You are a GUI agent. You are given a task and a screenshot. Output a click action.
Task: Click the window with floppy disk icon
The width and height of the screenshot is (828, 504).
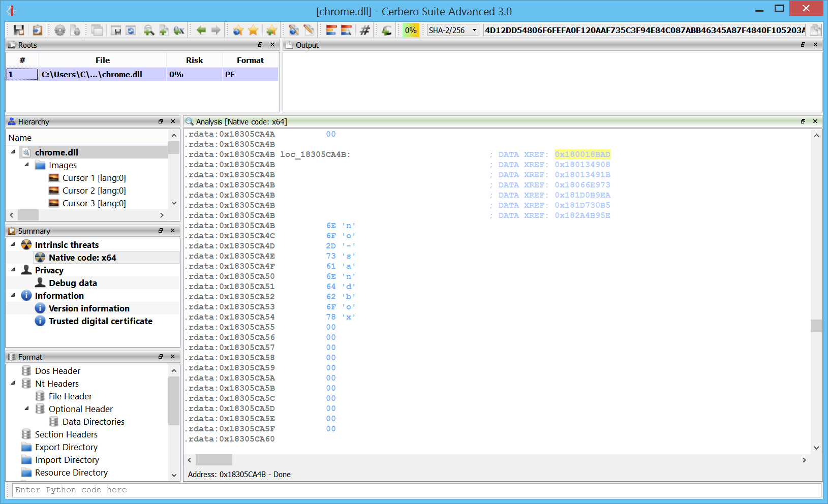(116, 30)
